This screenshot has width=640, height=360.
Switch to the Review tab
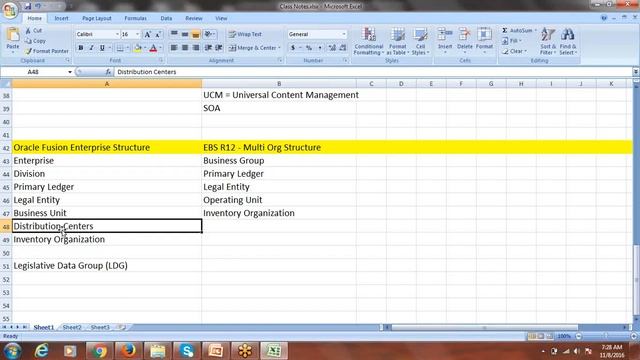coord(194,18)
